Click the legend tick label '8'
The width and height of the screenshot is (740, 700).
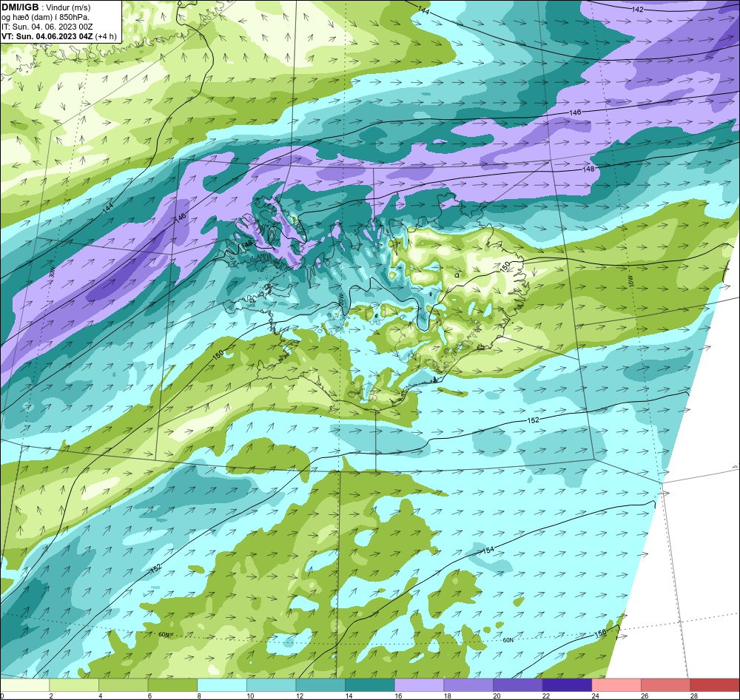point(200,696)
